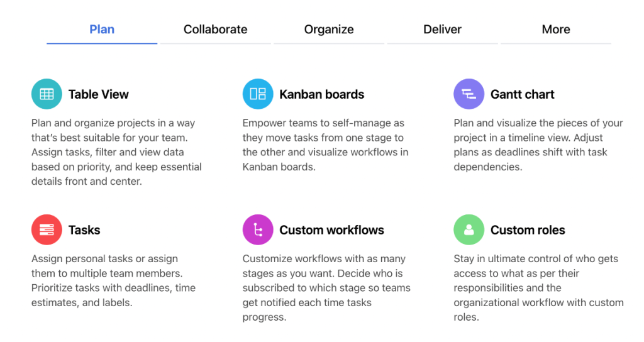Click the Gantt chart description text
The image size is (644, 342).
(x=538, y=145)
